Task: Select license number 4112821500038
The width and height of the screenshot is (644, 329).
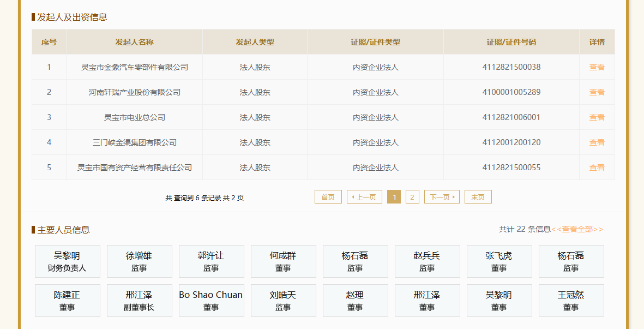Action: coord(511,67)
